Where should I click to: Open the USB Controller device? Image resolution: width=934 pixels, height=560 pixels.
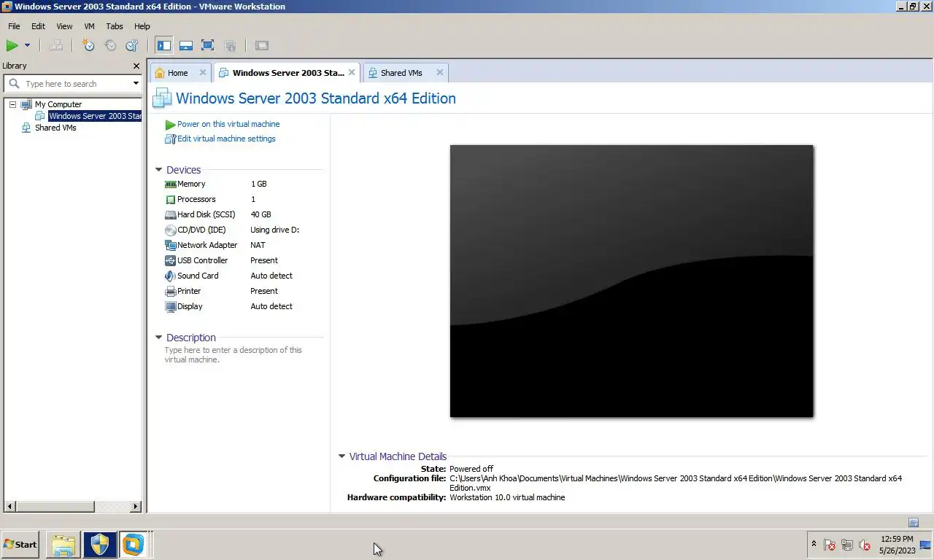202,260
